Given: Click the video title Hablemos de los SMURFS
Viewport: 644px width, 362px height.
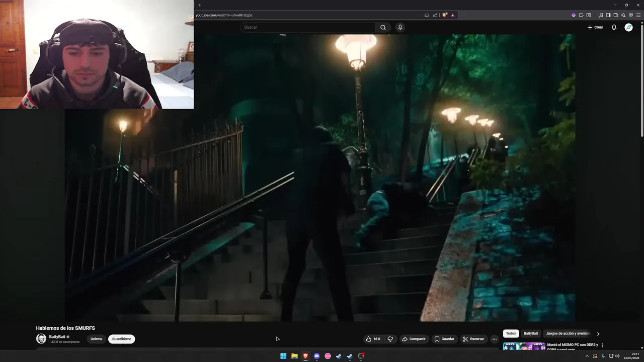Looking at the screenshot, I should (x=65, y=328).
